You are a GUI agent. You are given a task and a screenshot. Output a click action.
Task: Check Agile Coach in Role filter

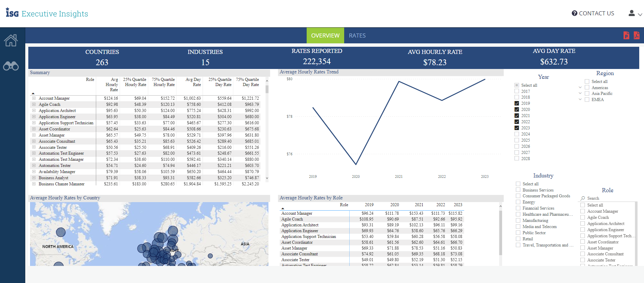[583, 217]
